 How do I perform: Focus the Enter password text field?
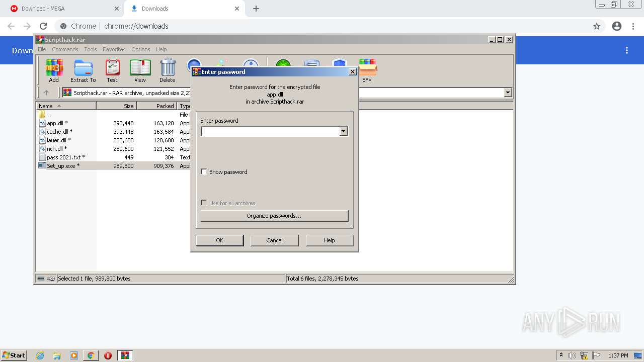pyautogui.click(x=270, y=131)
